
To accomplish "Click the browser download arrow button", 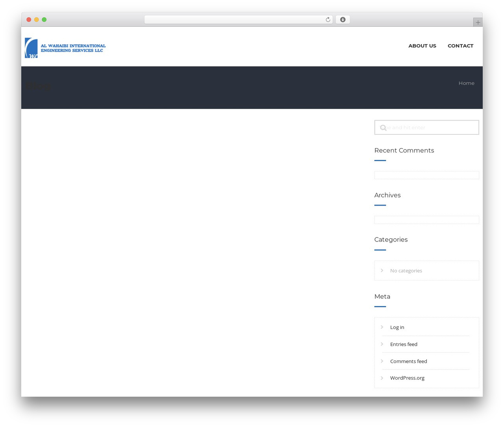I will pos(343,20).
